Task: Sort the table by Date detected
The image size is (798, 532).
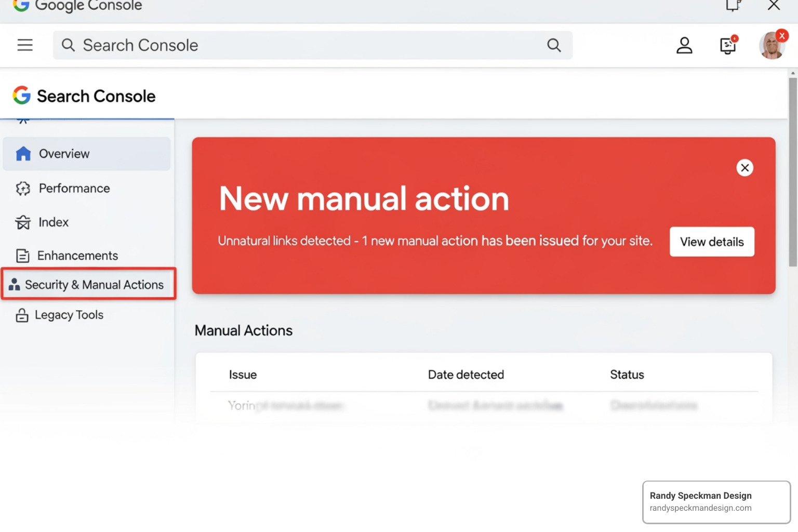Action: (x=465, y=374)
